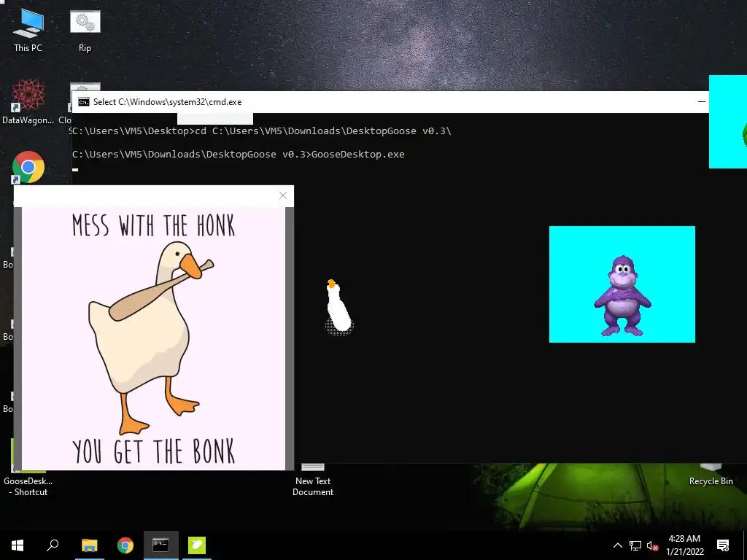
Task: Click the white goose walking on screen
Action: pyautogui.click(x=338, y=307)
